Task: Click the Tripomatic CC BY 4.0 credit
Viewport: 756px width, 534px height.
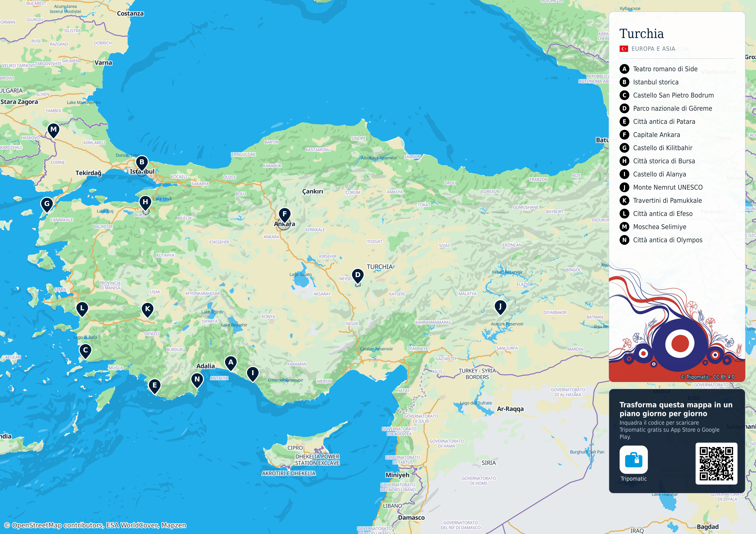Action: 708,377
